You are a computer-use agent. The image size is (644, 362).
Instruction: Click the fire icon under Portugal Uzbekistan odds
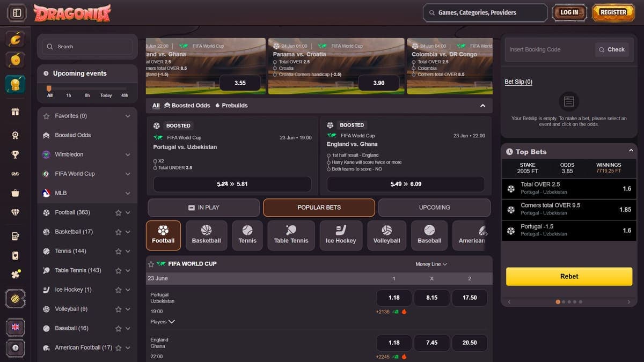click(x=404, y=312)
